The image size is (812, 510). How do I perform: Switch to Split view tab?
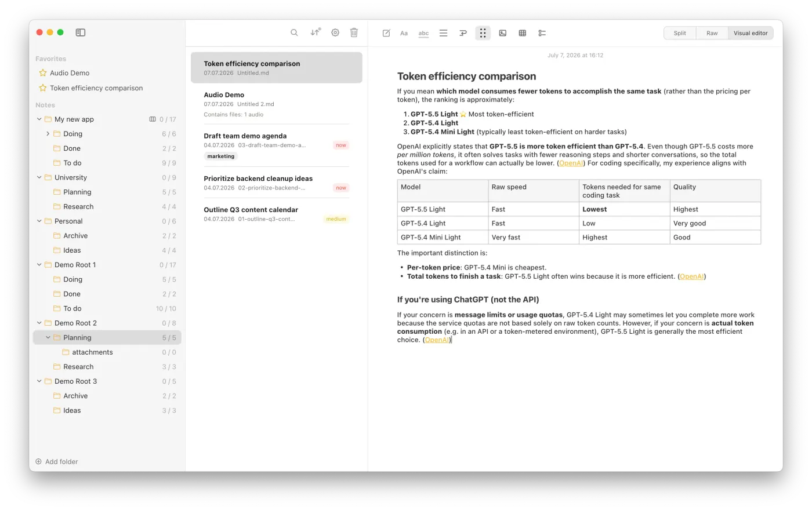(x=680, y=33)
